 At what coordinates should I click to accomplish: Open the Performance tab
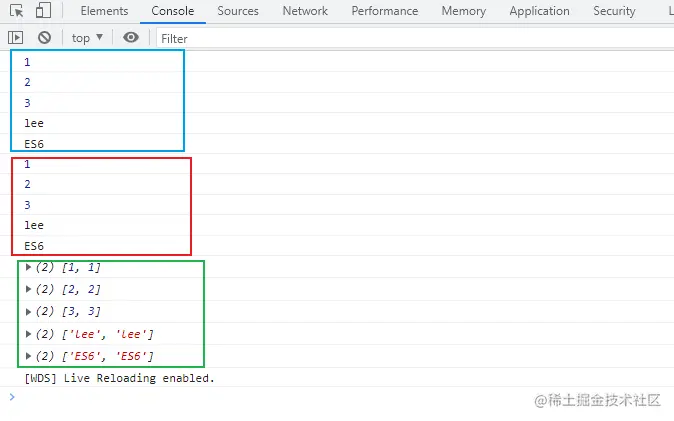(384, 11)
